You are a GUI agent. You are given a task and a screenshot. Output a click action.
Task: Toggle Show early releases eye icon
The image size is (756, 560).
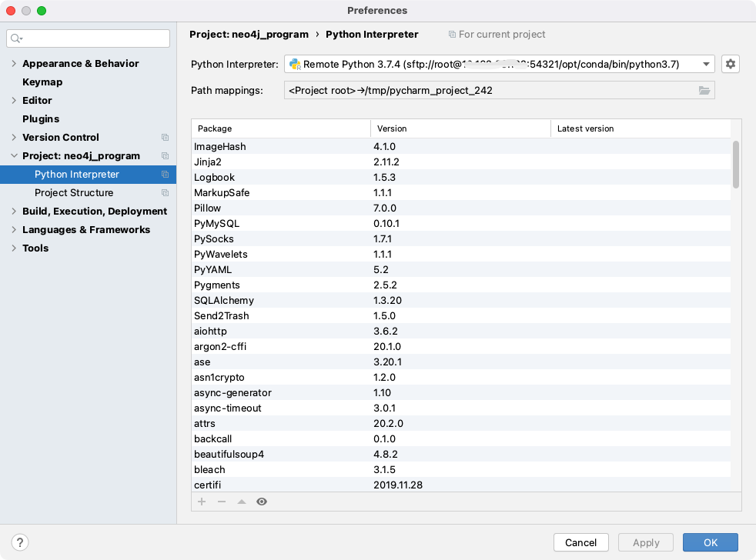click(x=262, y=502)
